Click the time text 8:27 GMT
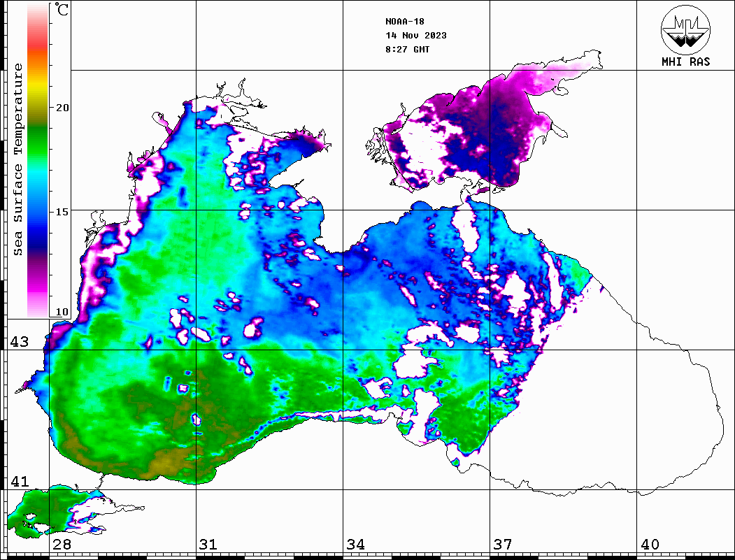Viewport: 735px width, 560px height. tap(407, 50)
